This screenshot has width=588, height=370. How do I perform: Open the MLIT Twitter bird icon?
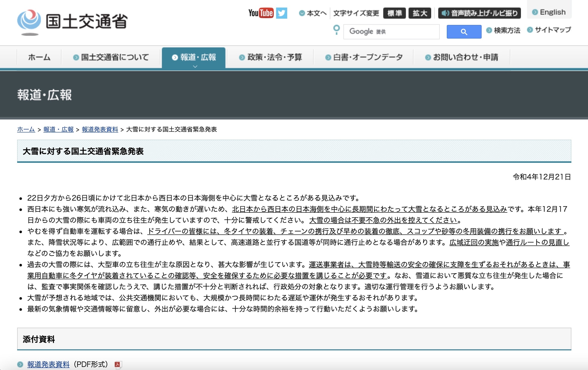(281, 13)
